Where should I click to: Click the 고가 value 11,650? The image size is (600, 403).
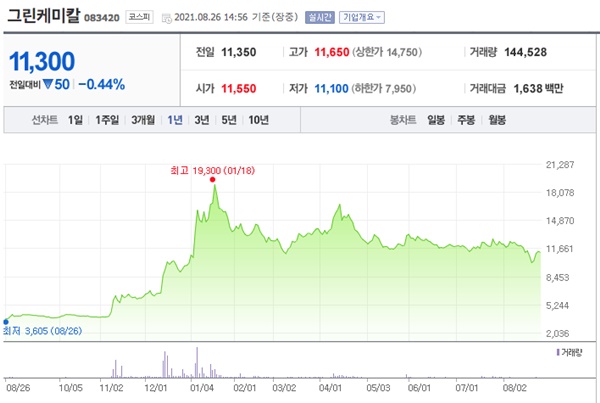click(332, 52)
